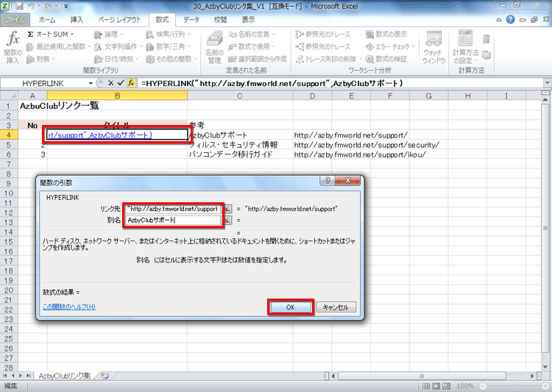
Task: Click 選択範囲から作成 ribbon item
Action: pos(258,59)
